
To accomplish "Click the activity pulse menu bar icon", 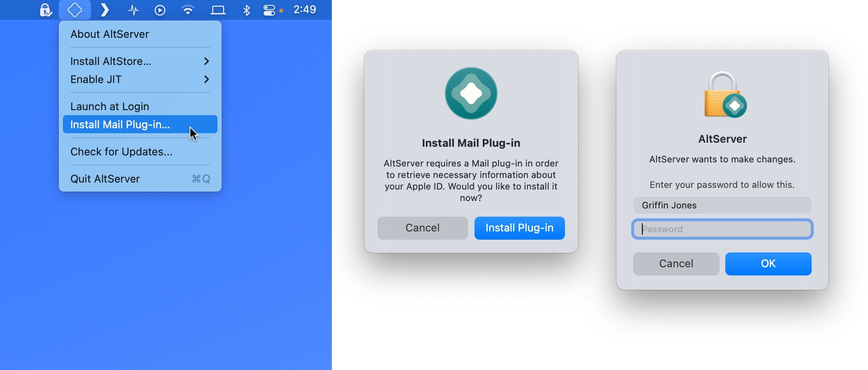I will point(133,10).
